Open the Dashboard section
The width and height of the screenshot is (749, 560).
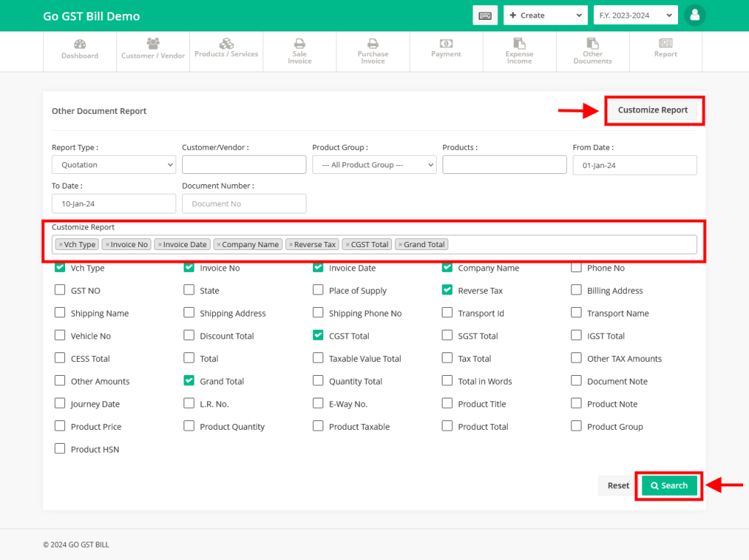pos(80,51)
